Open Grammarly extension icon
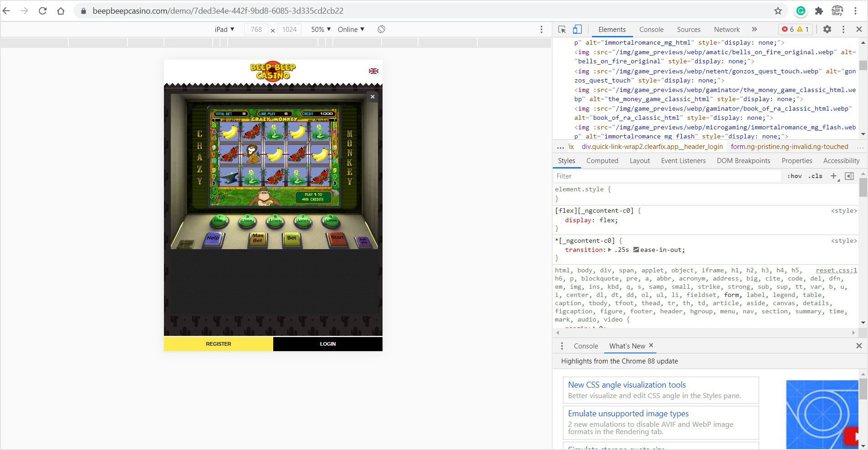Screen dimensions: 868x450 [x=801, y=10]
